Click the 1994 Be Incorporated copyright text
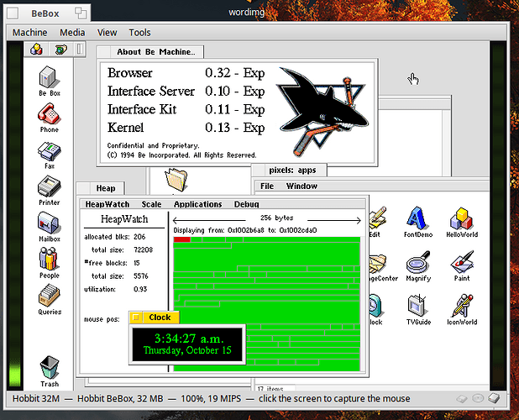 (x=181, y=155)
